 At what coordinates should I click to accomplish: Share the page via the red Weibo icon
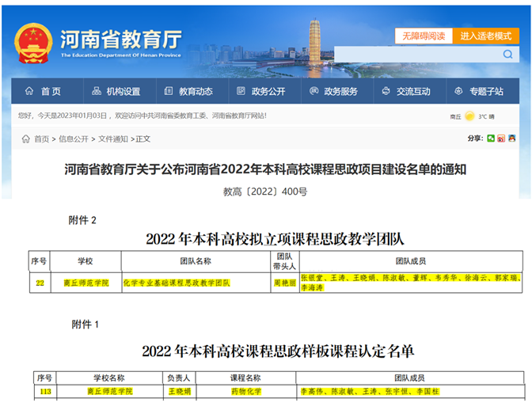[x=501, y=139]
